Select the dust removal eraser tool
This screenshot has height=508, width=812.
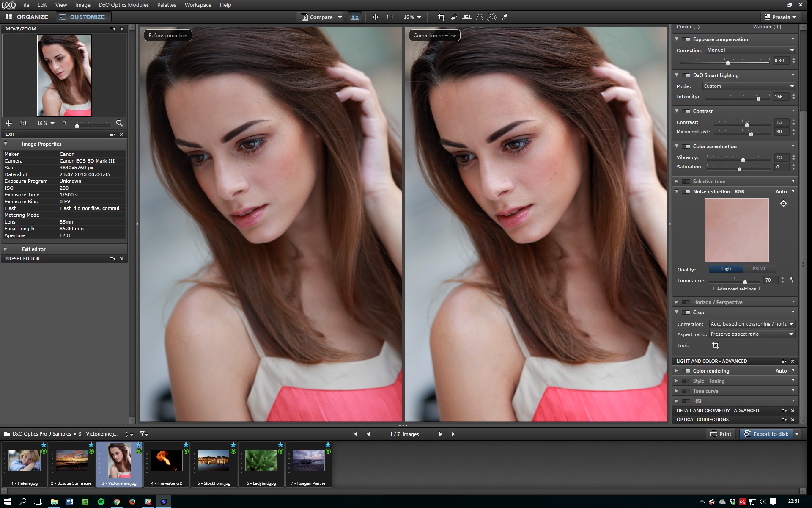pyautogui.click(x=454, y=17)
